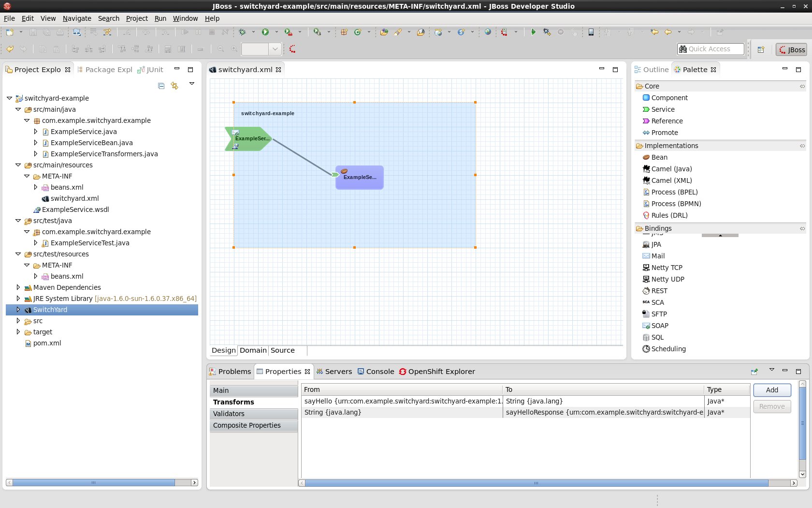Image resolution: width=812 pixels, height=508 pixels.
Task: Click the Pin Properties view icon
Action: (x=754, y=372)
